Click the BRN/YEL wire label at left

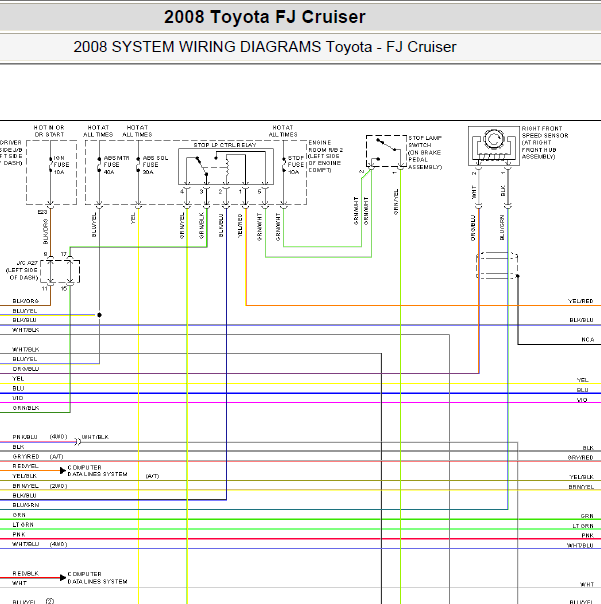pyautogui.click(x=25, y=486)
